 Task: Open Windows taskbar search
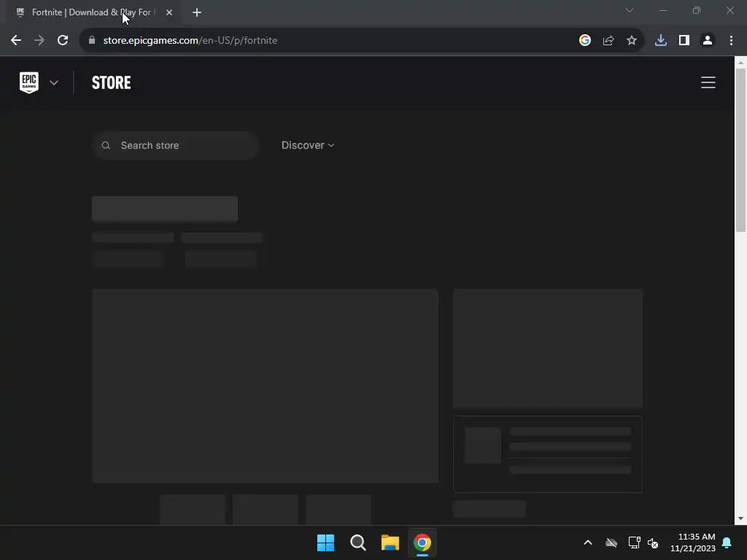click(x=357, y=542)
